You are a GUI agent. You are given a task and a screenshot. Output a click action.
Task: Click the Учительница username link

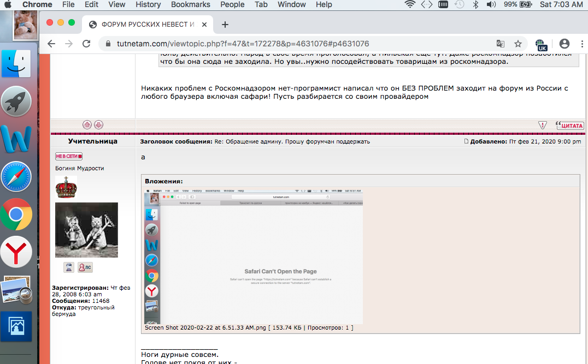pos(93,141)
